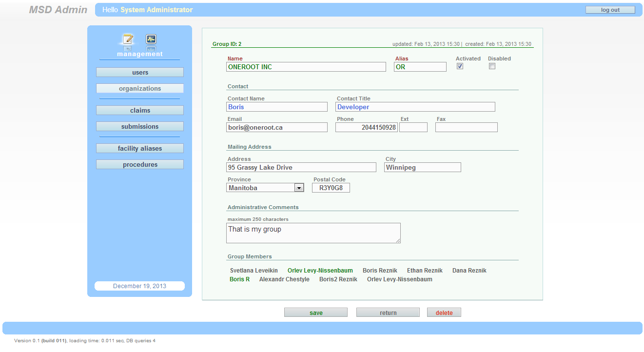Edit the City field Winnipeg
Image resolution: width=644 pixels, height=352 pixels.
tap(423, 167)
